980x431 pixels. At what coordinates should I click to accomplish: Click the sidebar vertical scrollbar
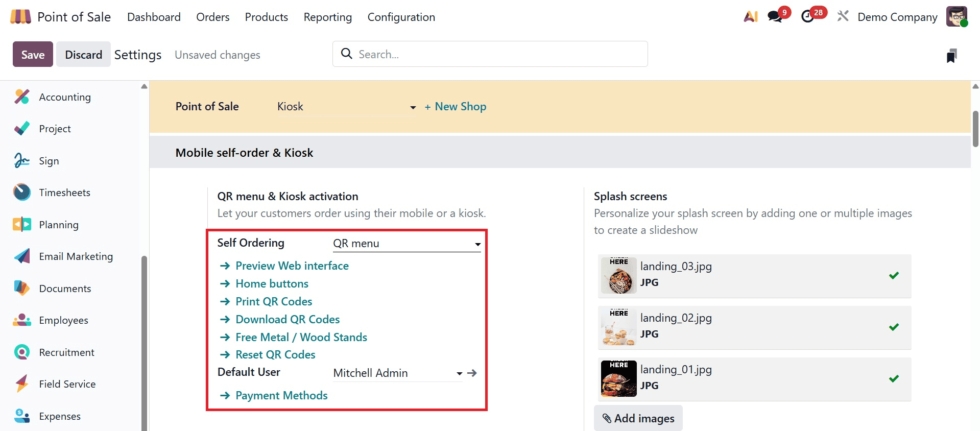(144, 342)
